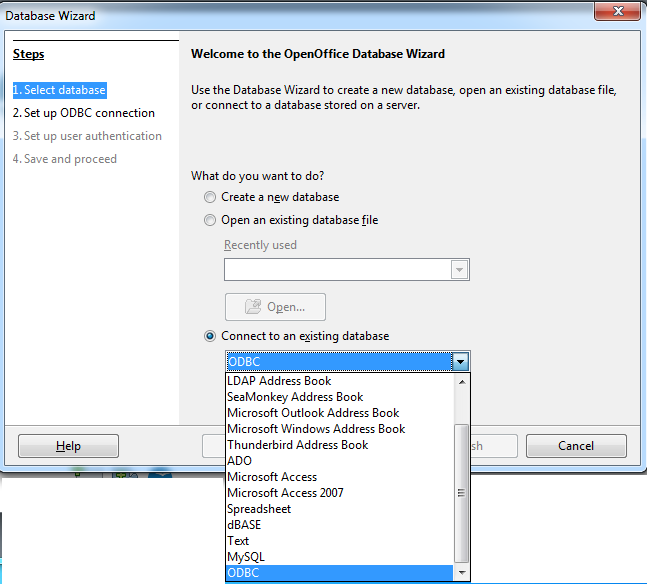The width and height of the screenshot is (647, 584).
Task: Go to step '2. Set up ODBC connection'
Action: pos(84,113)
